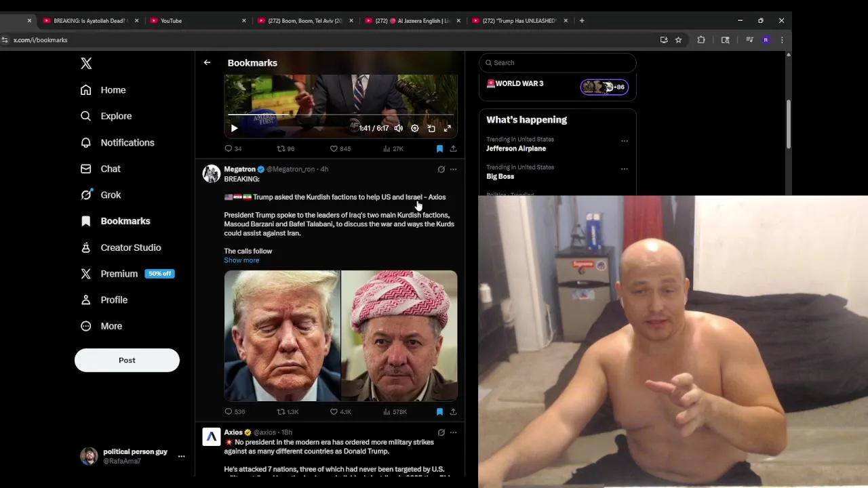View analytics showing 27K views

[x=393, y=148]
